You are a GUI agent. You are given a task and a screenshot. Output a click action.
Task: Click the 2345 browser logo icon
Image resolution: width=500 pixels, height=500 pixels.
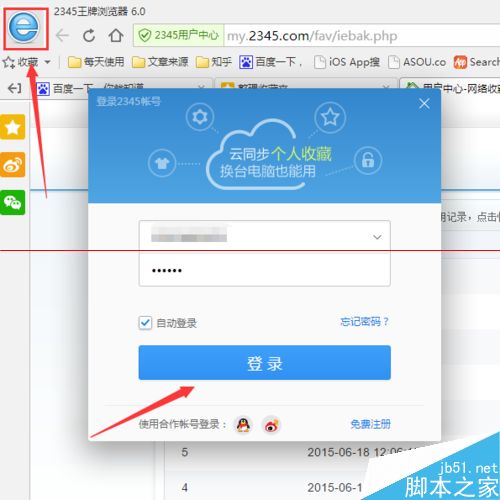click(24, 27)
